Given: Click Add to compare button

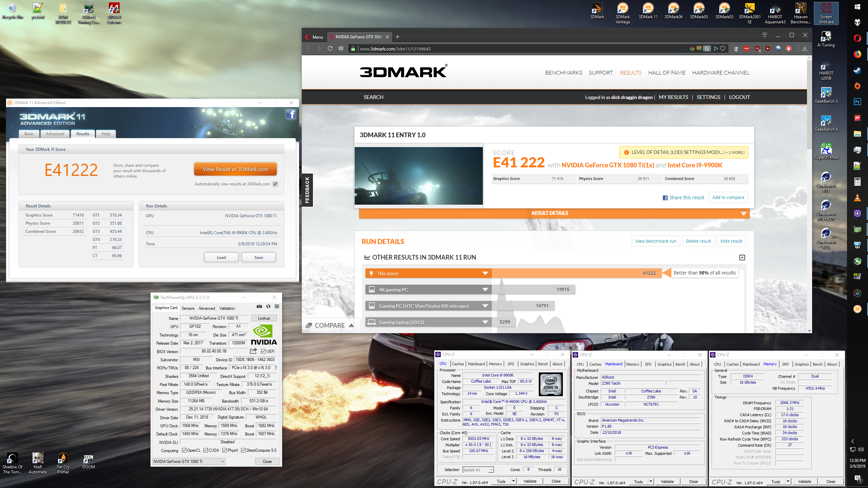Looking at the screenshot, I should tap(728, 197).
